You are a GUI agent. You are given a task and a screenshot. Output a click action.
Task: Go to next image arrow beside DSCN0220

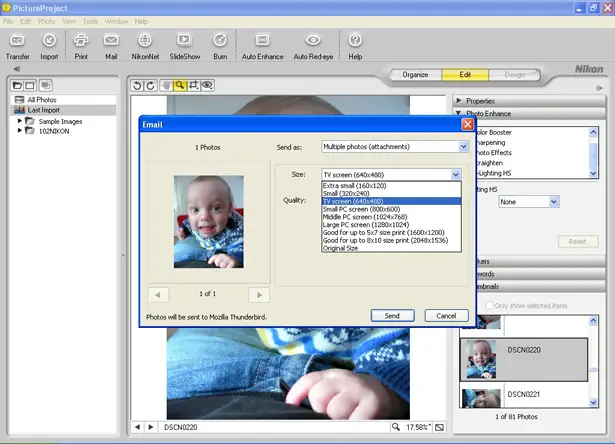coord(151,427)
